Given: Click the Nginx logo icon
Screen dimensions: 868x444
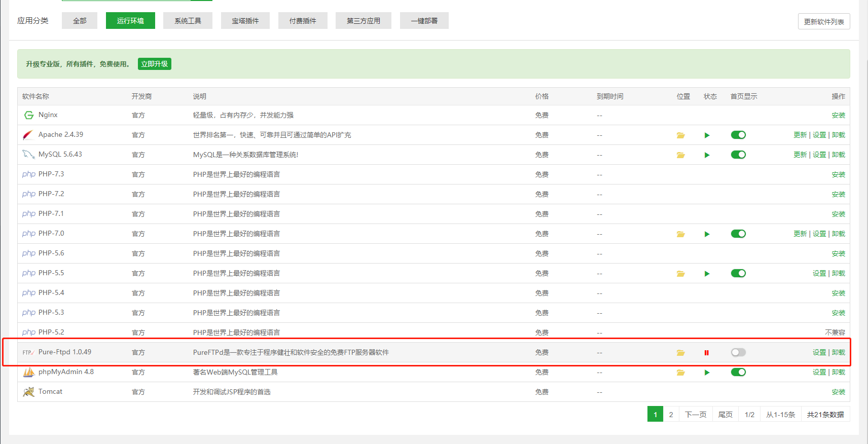Looking at the screenshot, I should (29, 115).
